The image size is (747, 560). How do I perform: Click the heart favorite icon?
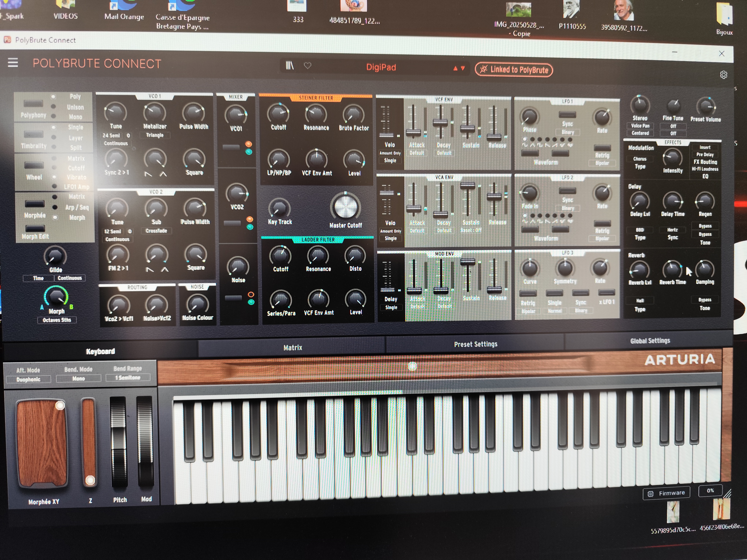pyautogui.click(x=307, y=66)
